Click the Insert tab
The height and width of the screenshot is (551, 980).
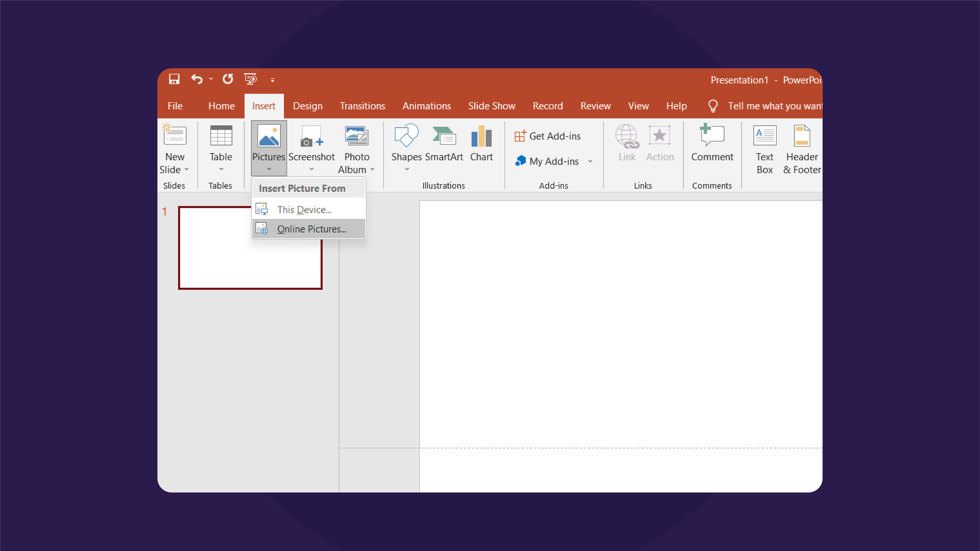263,106
